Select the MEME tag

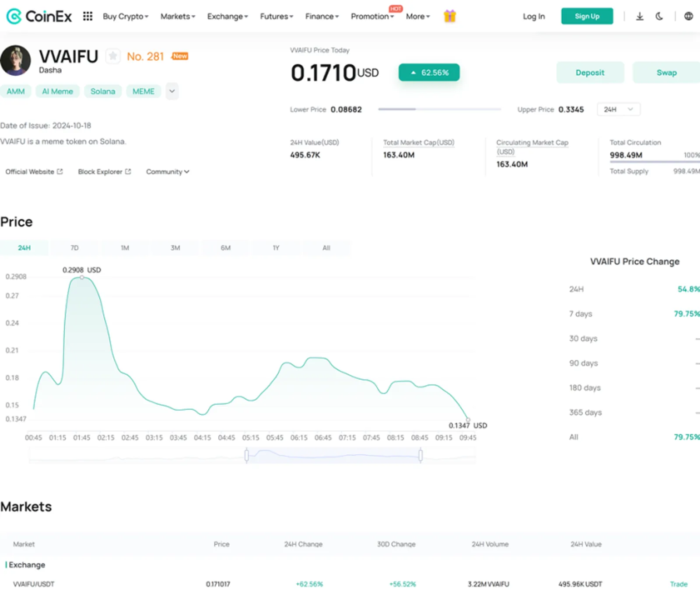coord(143,91)
